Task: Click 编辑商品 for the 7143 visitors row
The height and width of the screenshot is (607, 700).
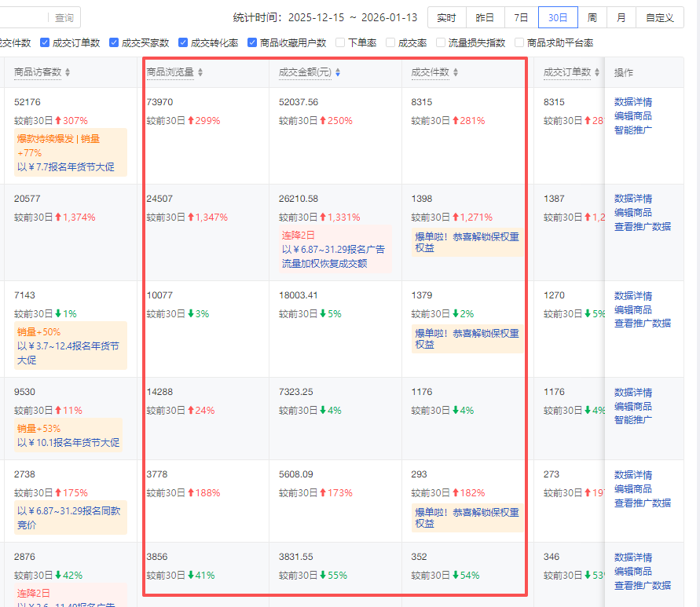Action: tap(633, 309)
